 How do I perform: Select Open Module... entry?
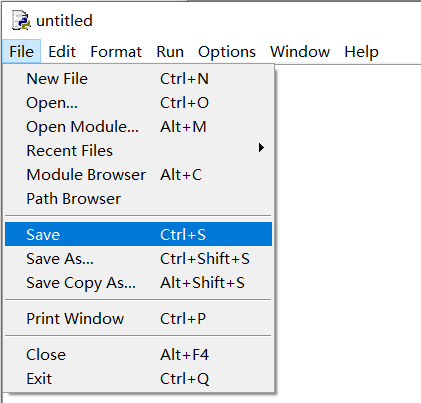138,127
